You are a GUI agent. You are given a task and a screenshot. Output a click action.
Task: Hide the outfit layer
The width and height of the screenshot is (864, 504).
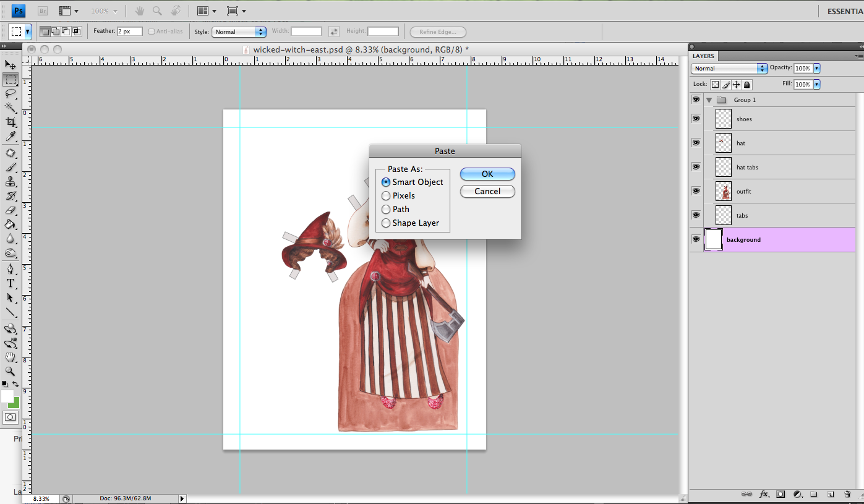[696, 190]
